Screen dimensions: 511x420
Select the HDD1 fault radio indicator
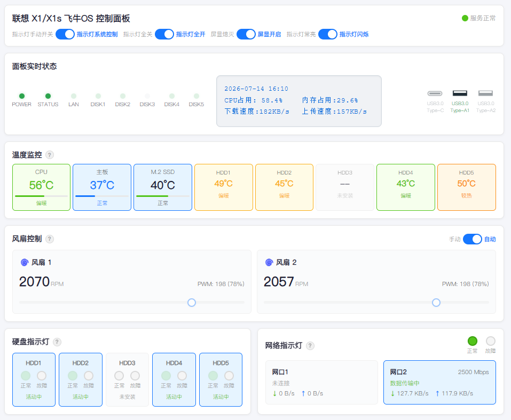42,376
